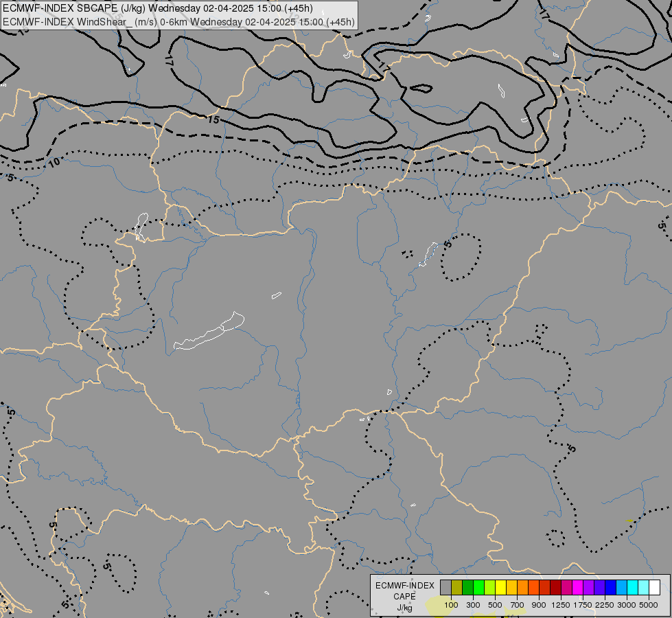This screenshot has width=672, height=618.
Task: Click the gray swatch in CAPE legend
Action: click(x=445, y=588)
